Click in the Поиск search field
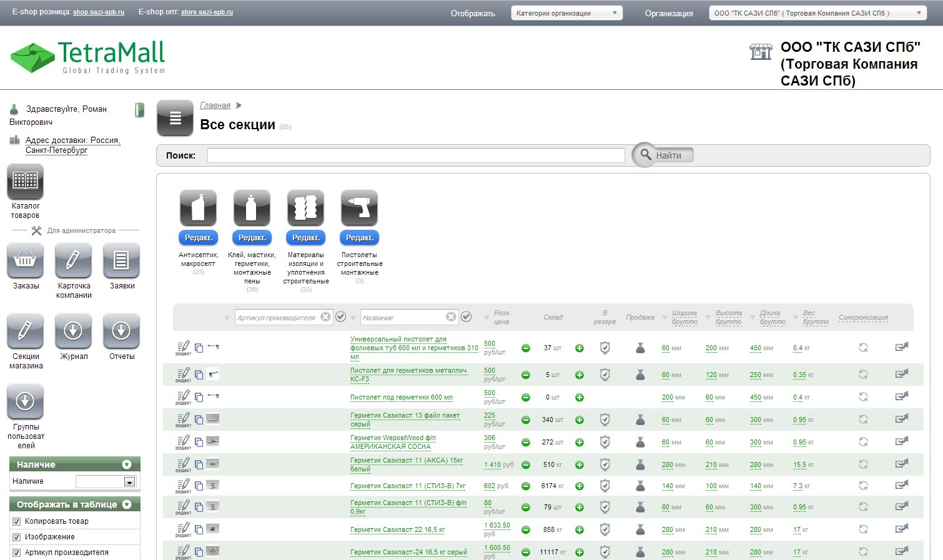 click(x=416, y=155)
